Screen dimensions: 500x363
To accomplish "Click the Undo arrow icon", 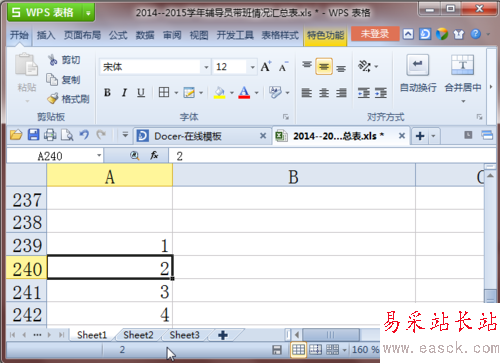I will 84,135.
